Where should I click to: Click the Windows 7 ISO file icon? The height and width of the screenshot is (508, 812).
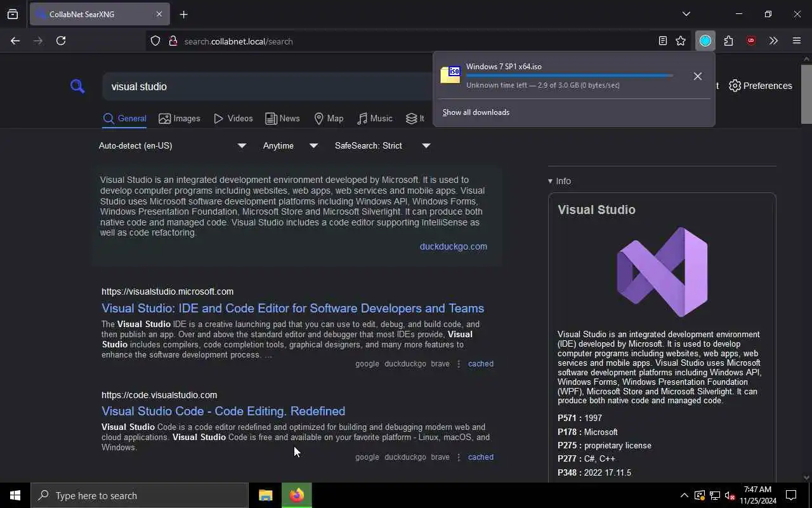tap(450, 75)
